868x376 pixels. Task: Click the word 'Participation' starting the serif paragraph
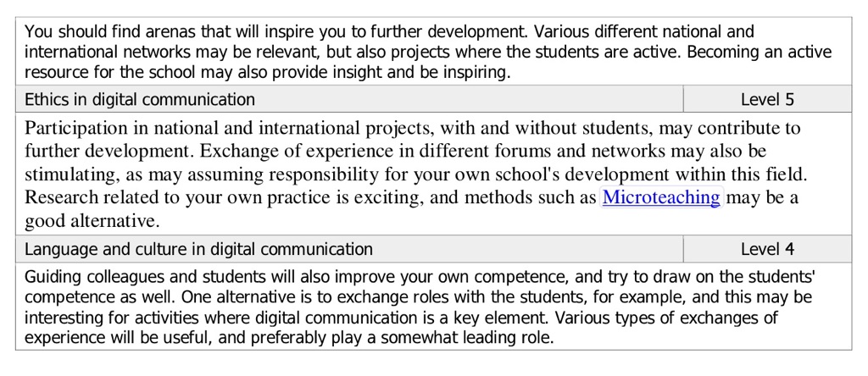[72, 129]
